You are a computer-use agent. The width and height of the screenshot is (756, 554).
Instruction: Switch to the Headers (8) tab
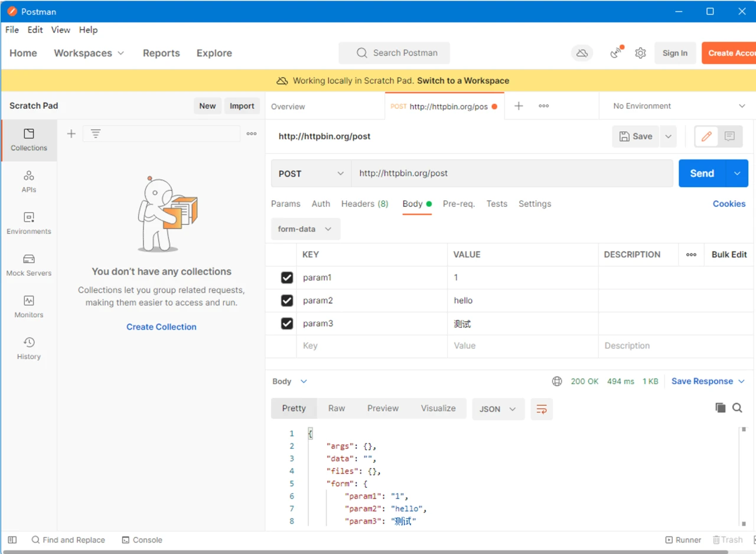[x=364, y=204]
